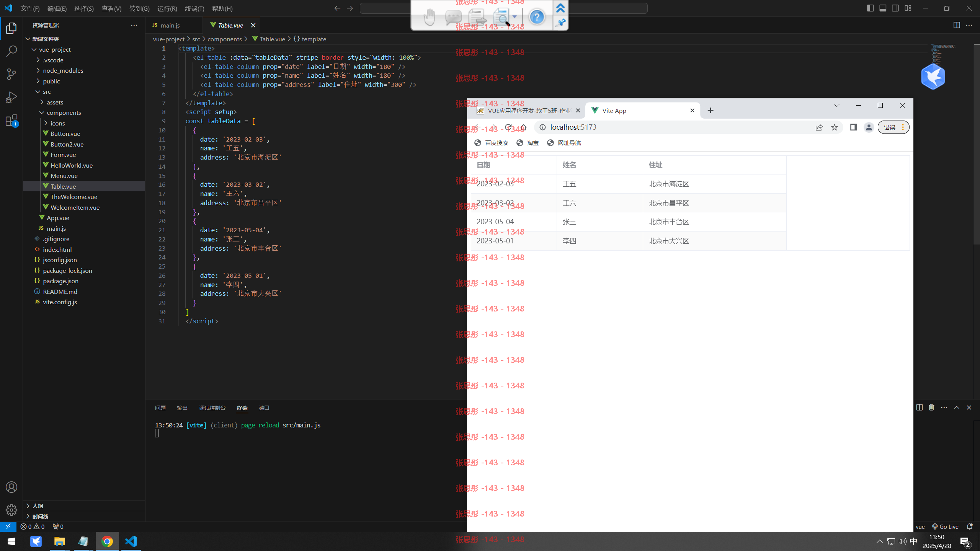Open the Search view in activity bar
This screenshot has width=980, height=551.
coord(11,51)
